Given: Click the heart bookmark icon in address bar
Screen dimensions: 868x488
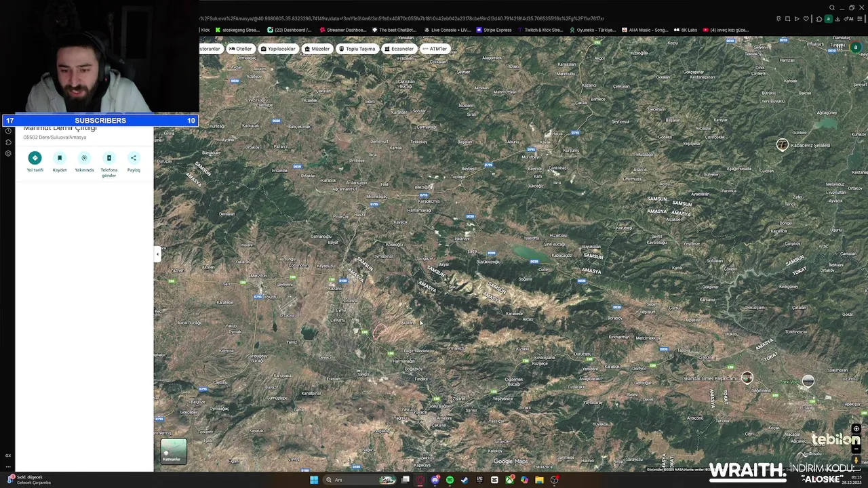Looking at the screenshot, I should tap(806, 19).
